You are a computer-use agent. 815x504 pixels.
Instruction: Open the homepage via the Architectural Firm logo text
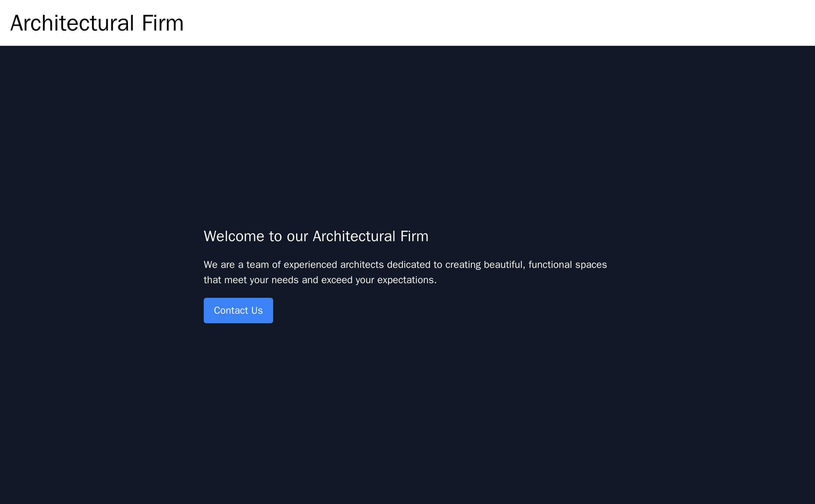(x=96, y=23)
